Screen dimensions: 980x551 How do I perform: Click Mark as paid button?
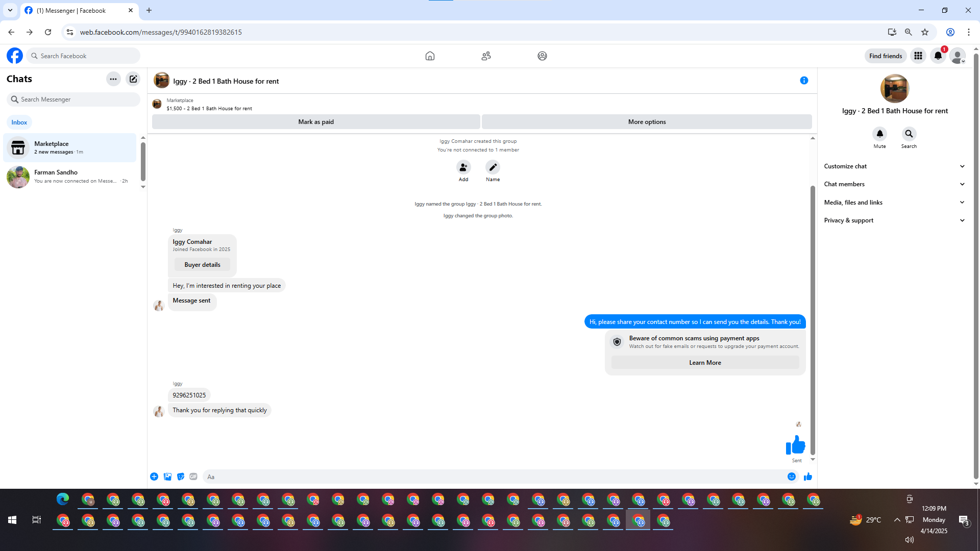click(315, 122)
